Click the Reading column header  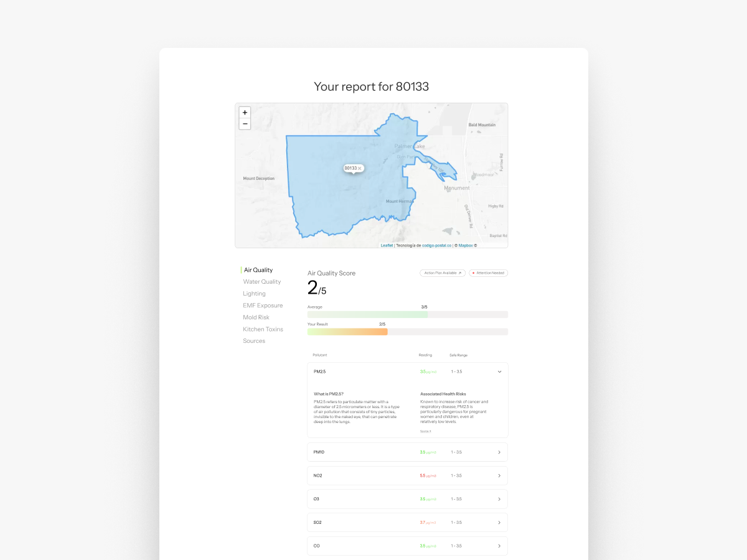point(425,355)
